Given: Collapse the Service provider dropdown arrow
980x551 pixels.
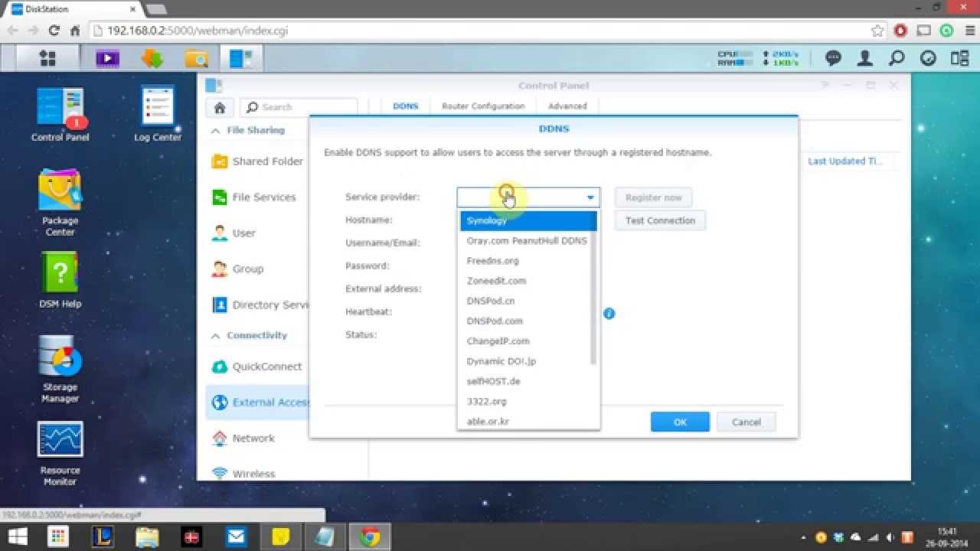Looking at the screenshot, I should click(x=590, y=197).
